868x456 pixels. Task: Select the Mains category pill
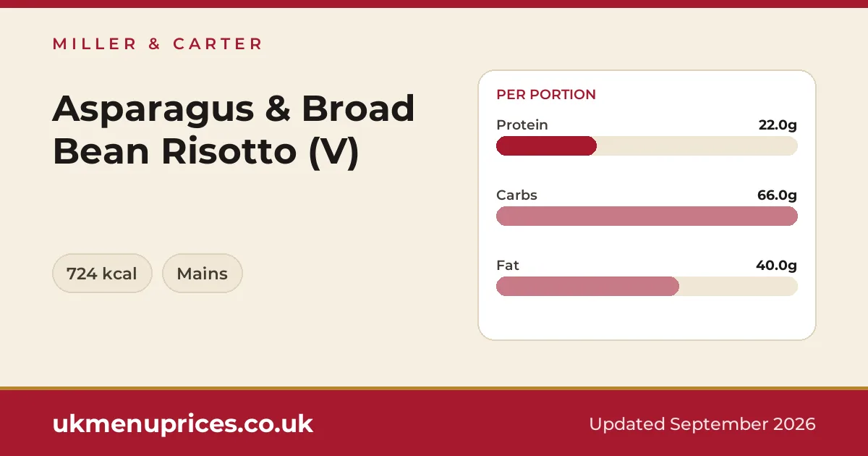click(203, 274)
